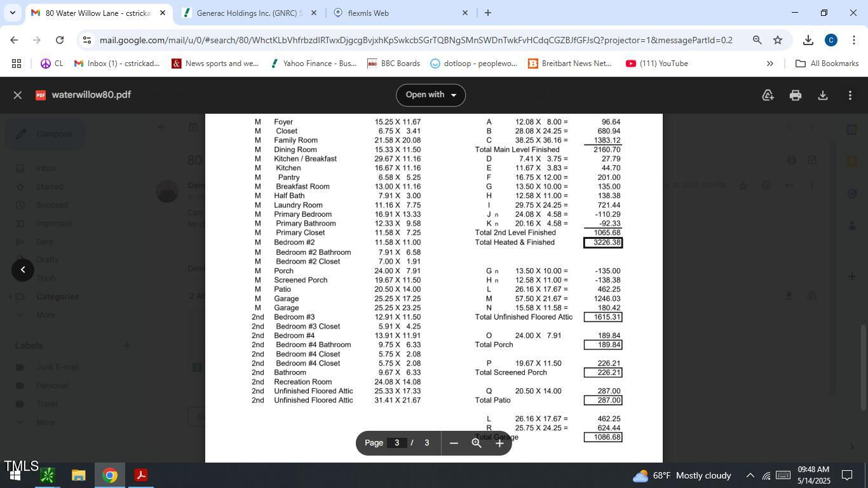Open the BBC Boards bookmark
Screen dimensions: 868x488
tap(394, 64)
